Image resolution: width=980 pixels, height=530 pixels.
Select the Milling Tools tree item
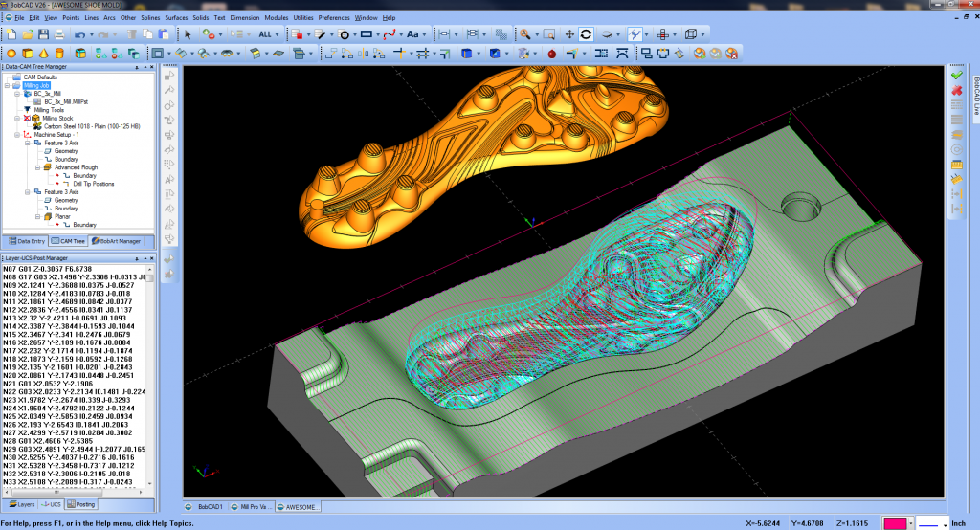[49, 110]
